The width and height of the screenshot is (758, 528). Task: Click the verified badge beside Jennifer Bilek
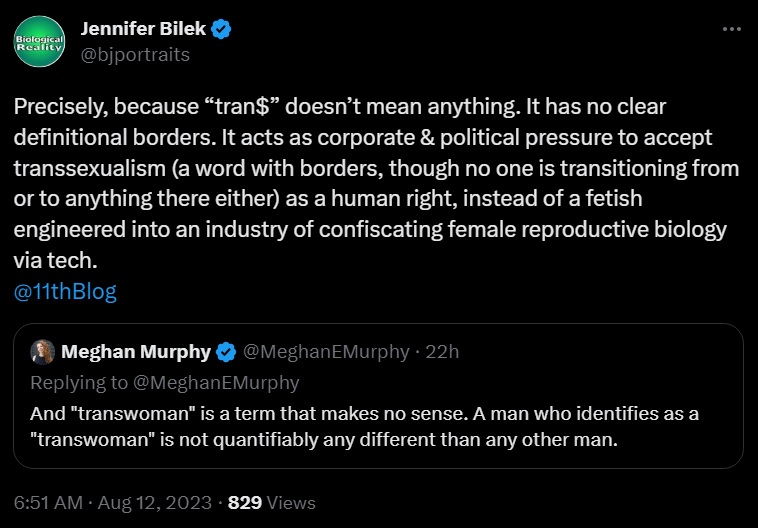coord(220,30)
